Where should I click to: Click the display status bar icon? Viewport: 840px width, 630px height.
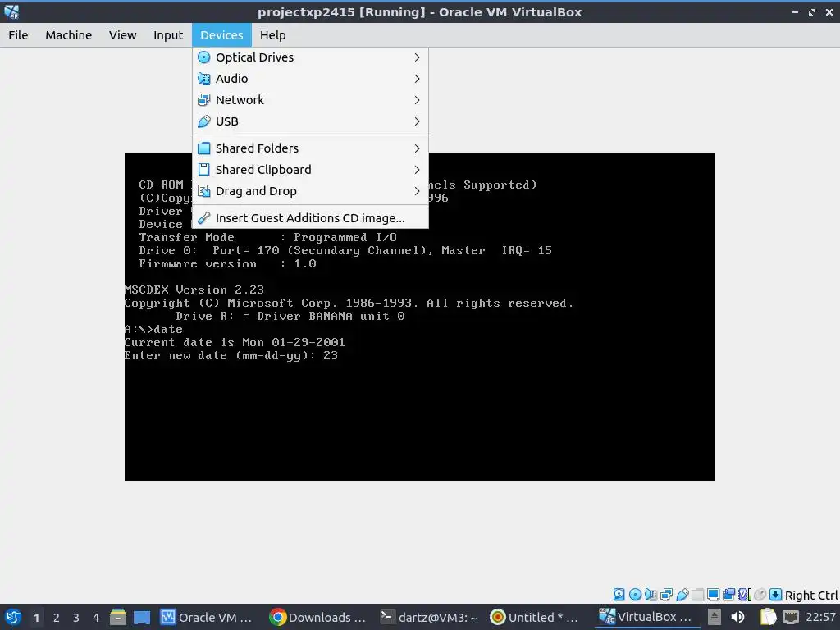713,594
